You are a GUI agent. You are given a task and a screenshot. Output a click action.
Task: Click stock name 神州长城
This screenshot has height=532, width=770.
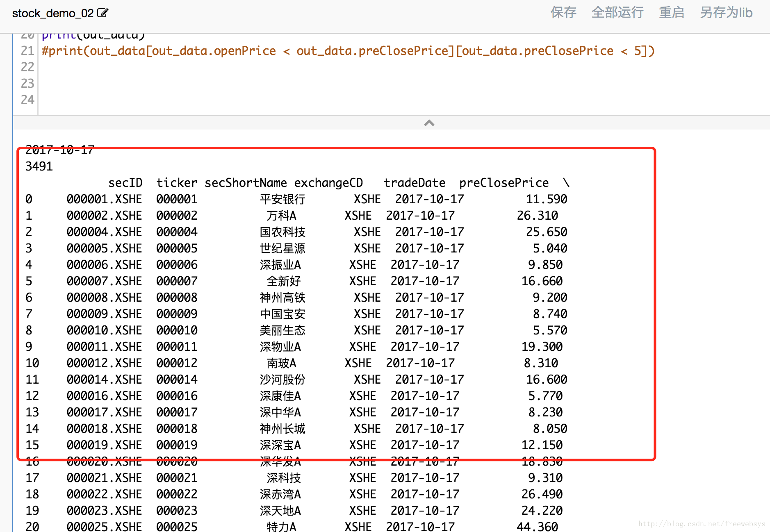[x=282, y=429]
